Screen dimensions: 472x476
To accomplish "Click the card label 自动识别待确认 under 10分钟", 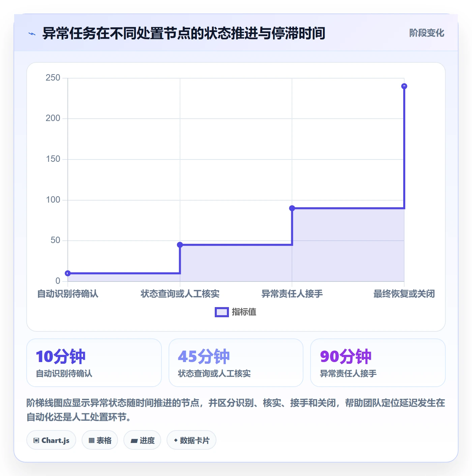I will point(64,374).
